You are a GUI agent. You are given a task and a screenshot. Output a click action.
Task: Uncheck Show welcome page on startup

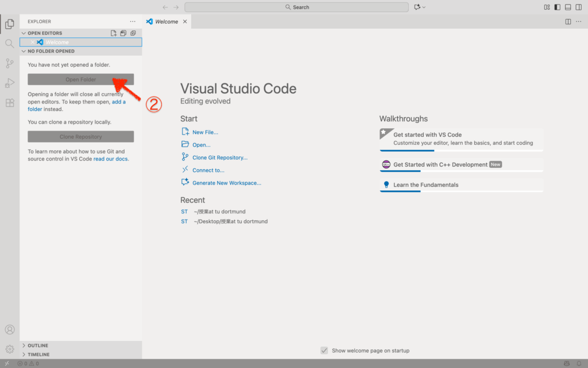tap(324, 351)
